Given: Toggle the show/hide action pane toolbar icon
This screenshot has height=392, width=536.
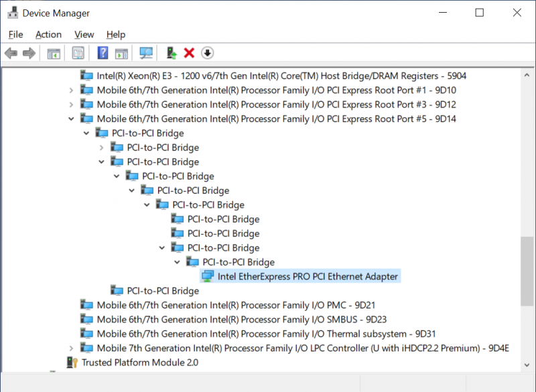Looking at the screenshot, I should (x=121, y=54).
